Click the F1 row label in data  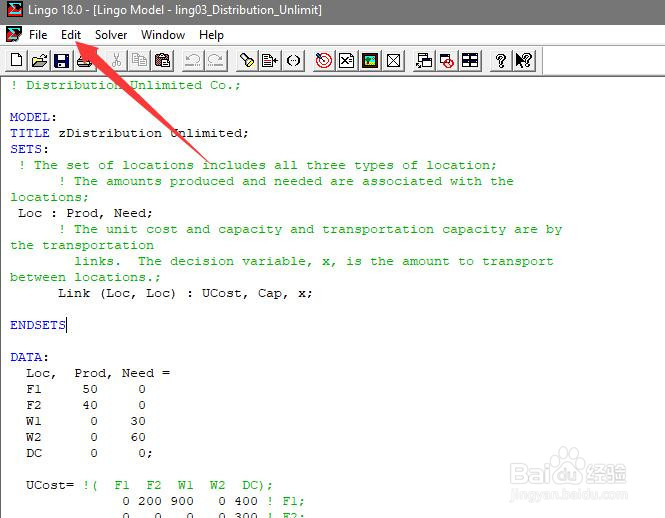[x=34, y=389]
